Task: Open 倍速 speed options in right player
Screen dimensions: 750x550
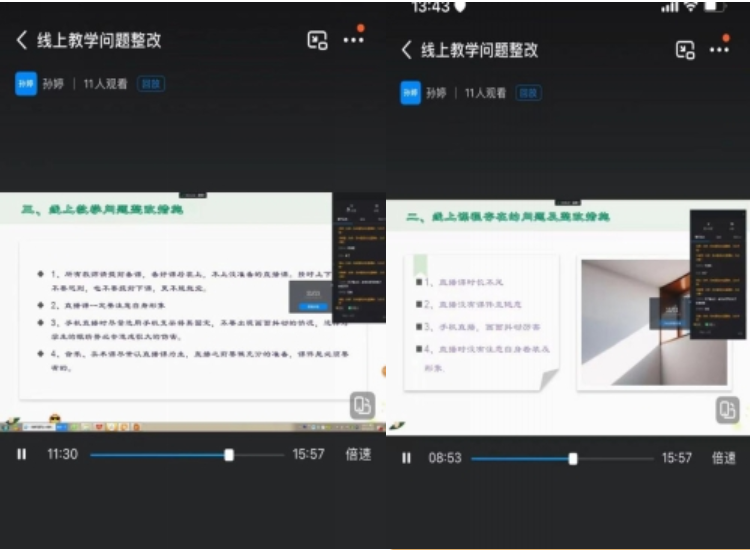Action: 723,458
